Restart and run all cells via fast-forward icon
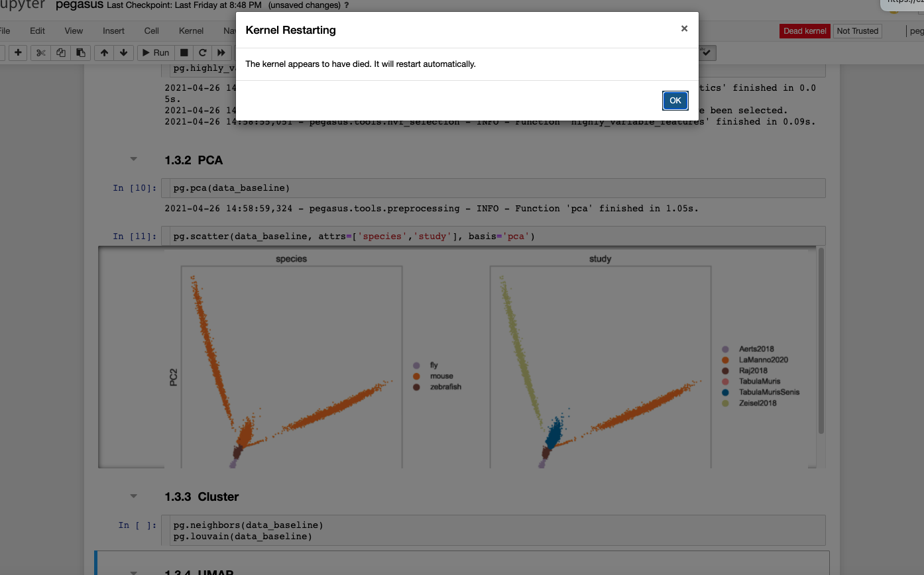Image resolution: width=924 pixels, height=575 pixels. [221, 53]
